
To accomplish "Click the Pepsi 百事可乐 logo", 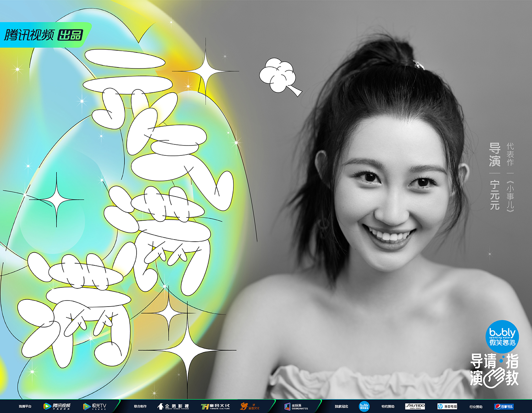I will [504, 406].
